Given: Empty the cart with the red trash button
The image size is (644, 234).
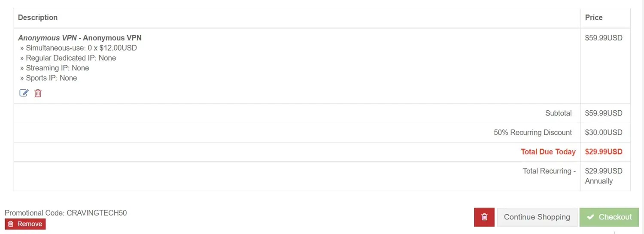Looking at the screenshot, I should 484,217.
